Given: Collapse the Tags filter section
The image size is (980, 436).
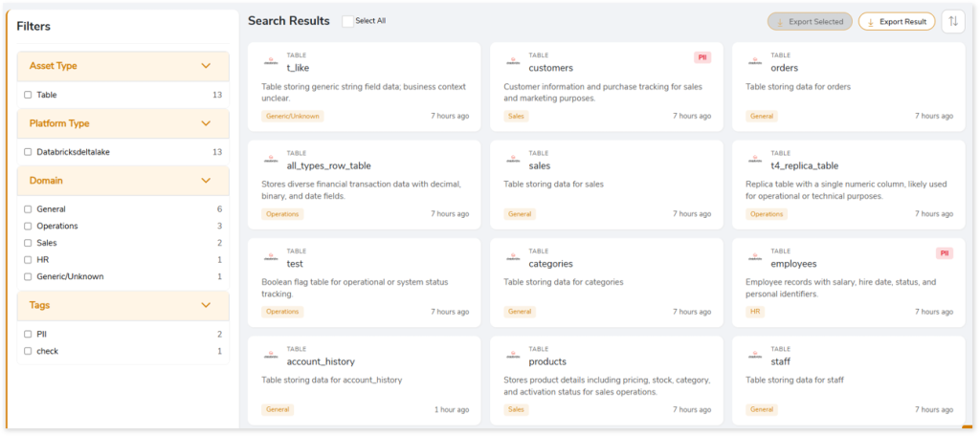Looking at the screenshot, I should coord(205,305).
